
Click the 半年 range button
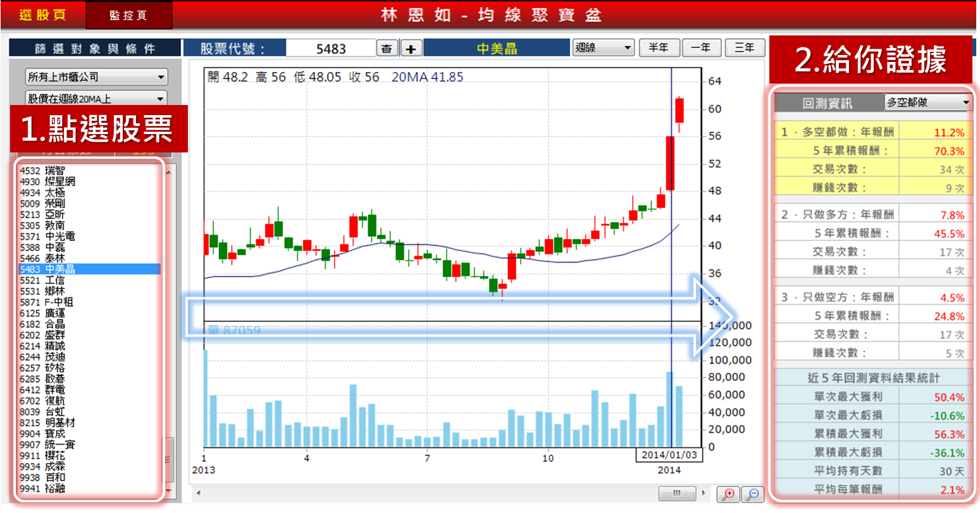(659, 48)
